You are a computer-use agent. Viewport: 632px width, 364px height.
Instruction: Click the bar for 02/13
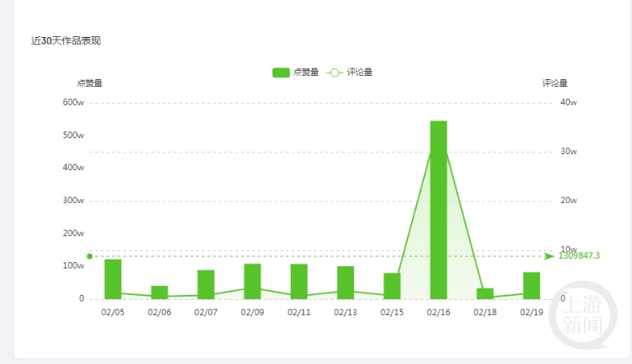[x=345, y=282]
